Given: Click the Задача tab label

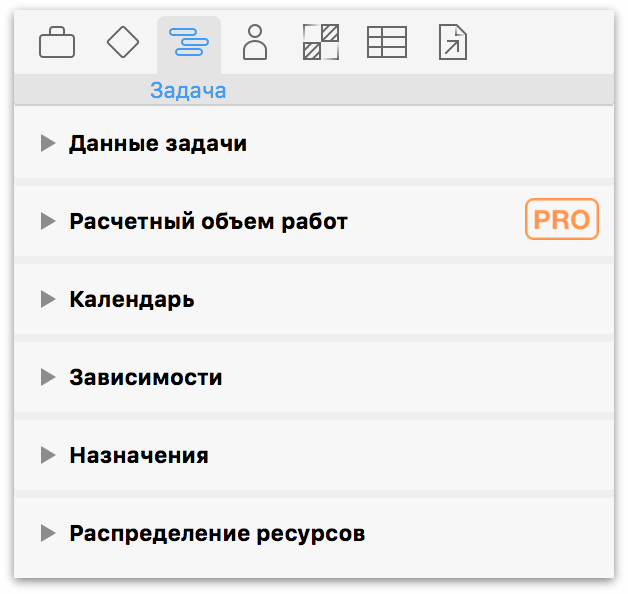Looking at the screenshot, I should pyautogui.click(x=188, y=91).
